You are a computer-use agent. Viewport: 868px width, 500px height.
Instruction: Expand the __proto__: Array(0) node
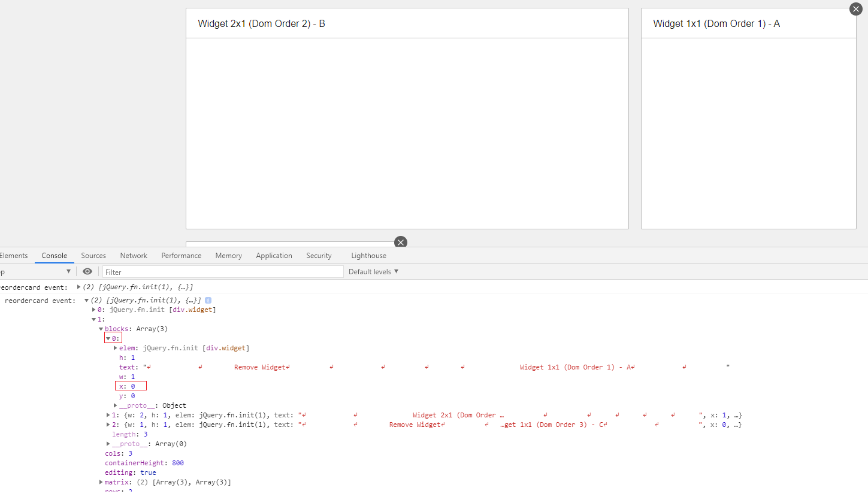pyautogui.click(x=108, y=444)
